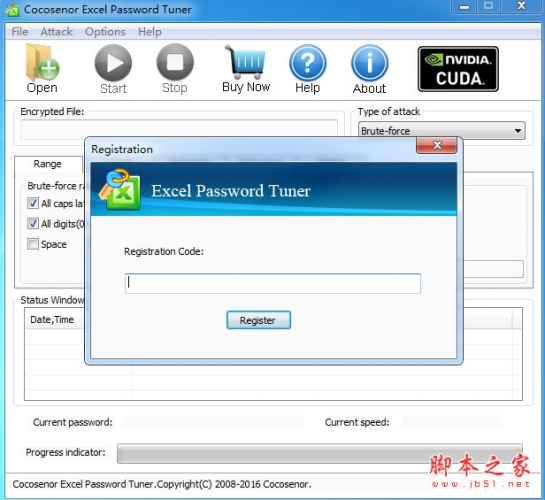The width and height of the screenshot is (545, 500).
Task: Toggle the All caps latin checkbox
Action: coord(33,203)
